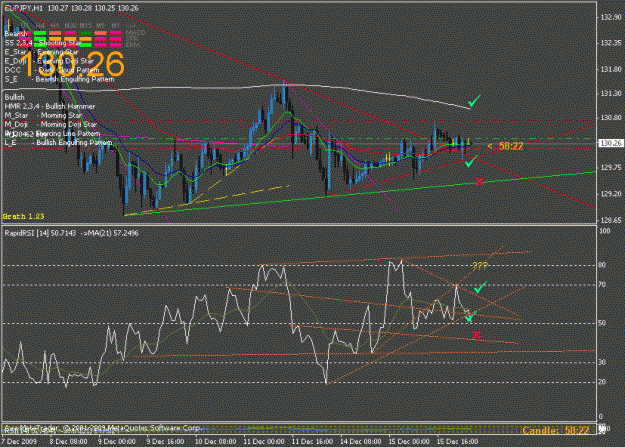
Task: Click the red X mark in the RSI panel
Action: tap(476, 335)
